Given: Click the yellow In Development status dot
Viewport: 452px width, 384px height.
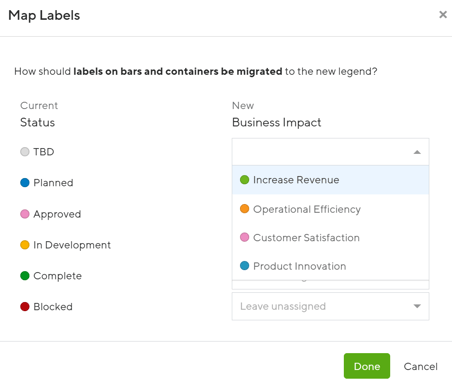Looking at the screenshot, I should (25, 245).
